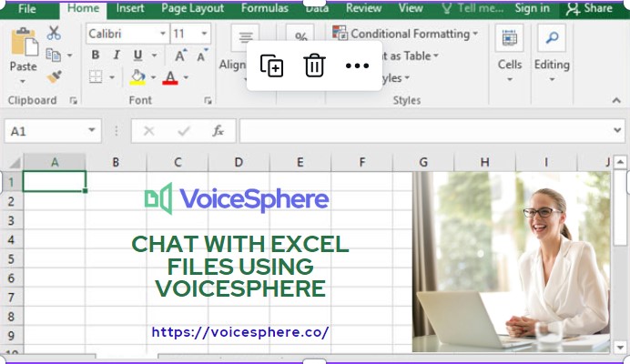630x364 pixels.
Task: Toggle Italic formatting
Action: 117,55
